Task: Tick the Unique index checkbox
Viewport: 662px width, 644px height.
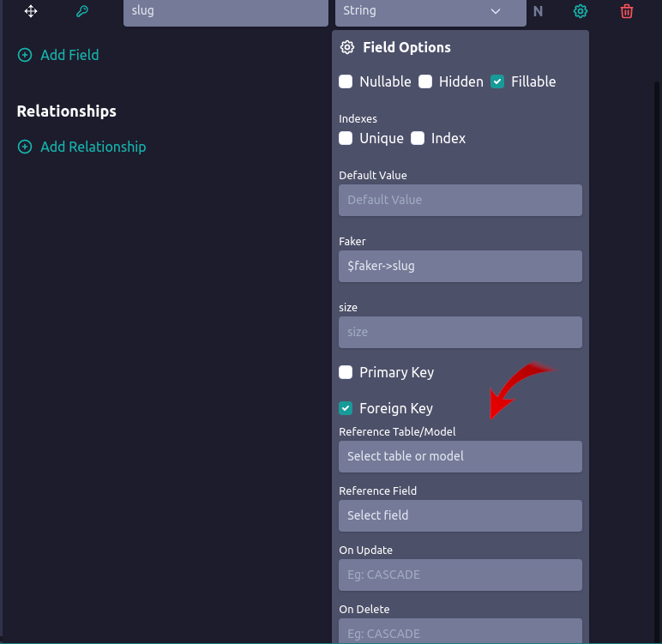Action: tap(346, 138)
